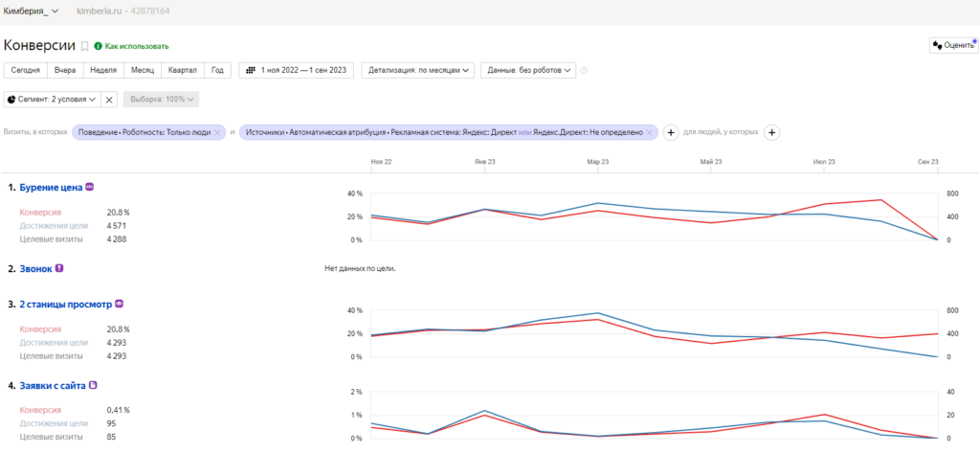The height and width of the screenshot is (453, 980).
Task: Click the Нет данных по цели message
Action: (x=361, y=269)
